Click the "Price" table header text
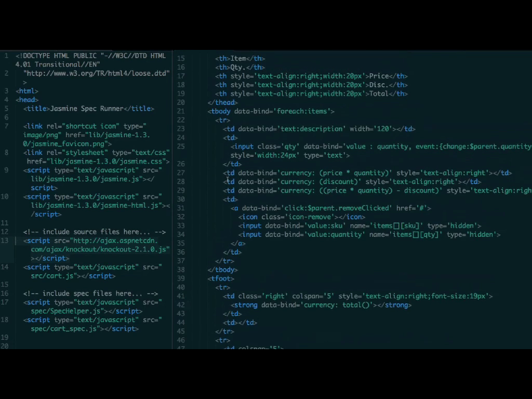The width and height of the screenshot is (532, 399). coord(379,76)
